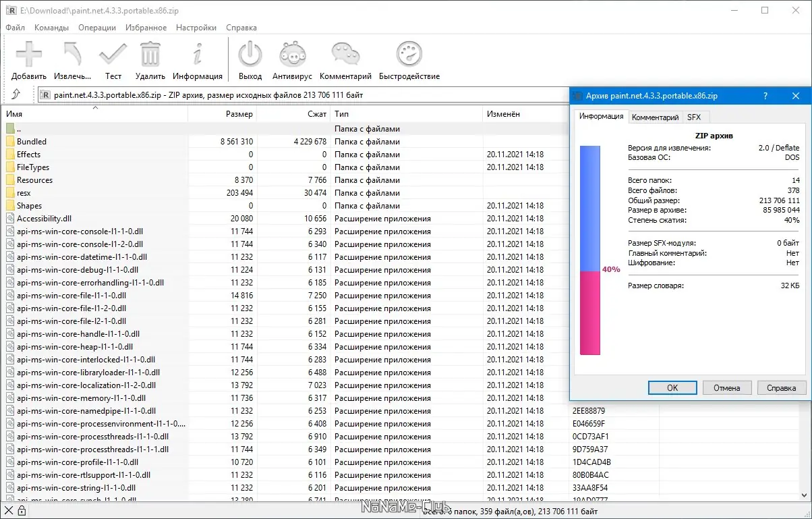
Task: Click the lock icon in status bar
Action: (x=22, y=511)
